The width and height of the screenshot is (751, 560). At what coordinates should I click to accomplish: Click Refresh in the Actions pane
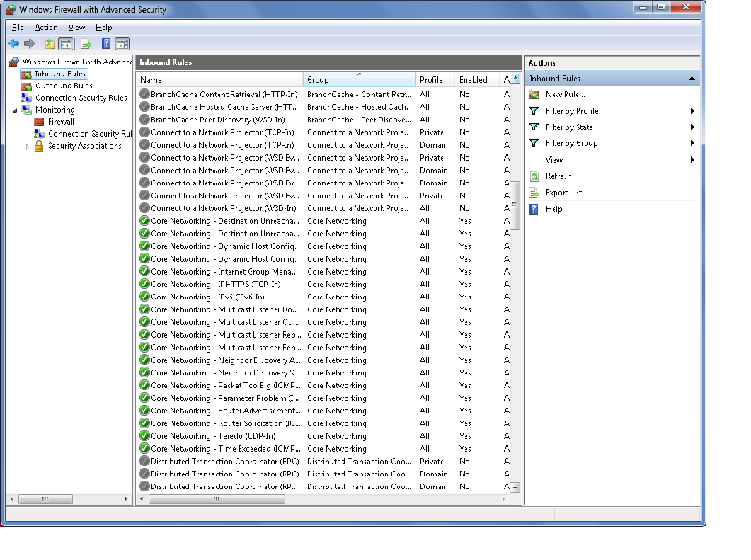[558, 177]
